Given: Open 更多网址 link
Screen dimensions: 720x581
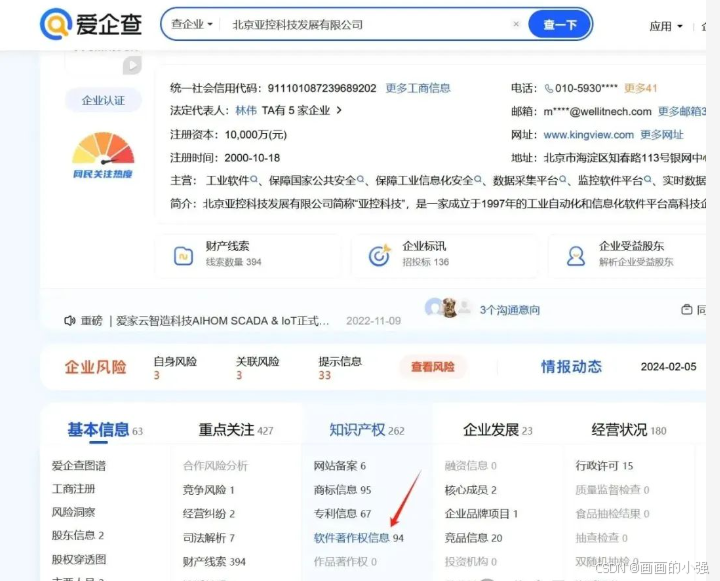Looking at the screenshot, I should [662, 135].
